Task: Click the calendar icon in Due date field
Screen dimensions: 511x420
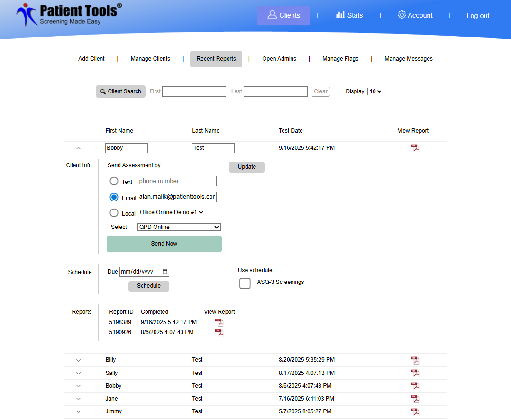Action: [164, 272]
